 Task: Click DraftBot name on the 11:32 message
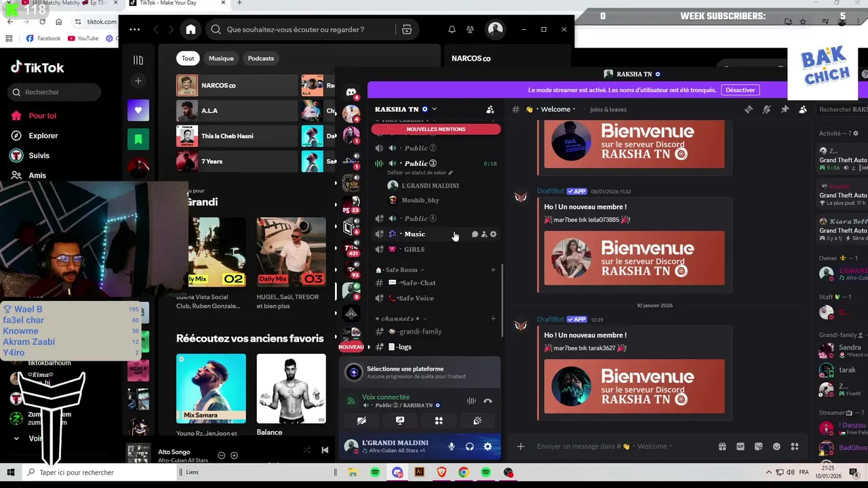click(551, 191)
